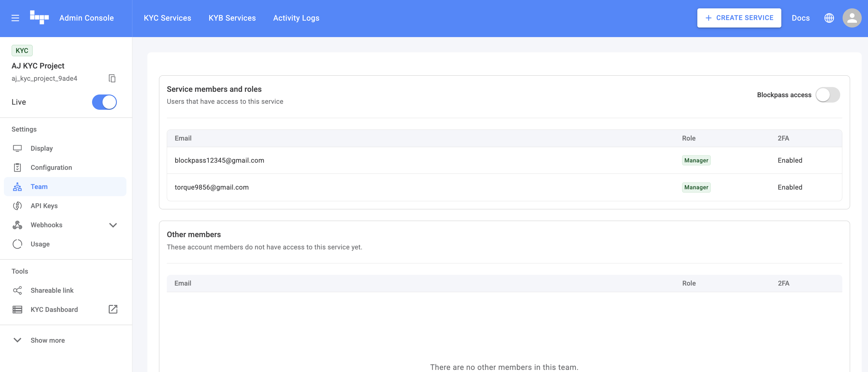Open the API Keys settings
This screenshot has height=372, width=868.
click(44, 206)
